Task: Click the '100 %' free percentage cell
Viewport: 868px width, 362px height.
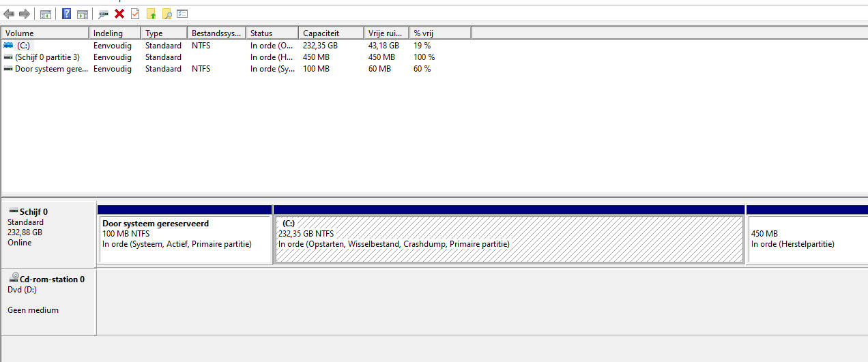Action: (424, 57)
